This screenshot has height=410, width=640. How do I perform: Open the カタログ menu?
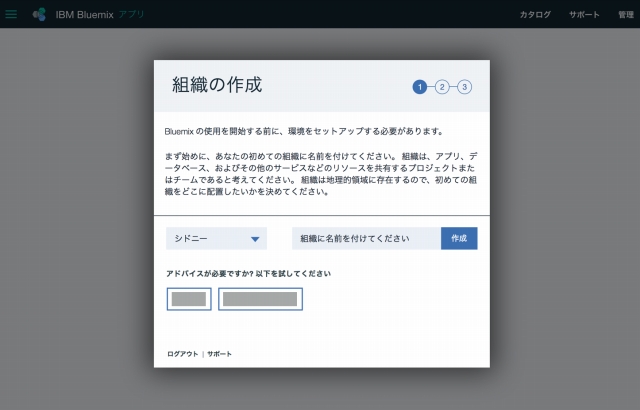point(535,15)
